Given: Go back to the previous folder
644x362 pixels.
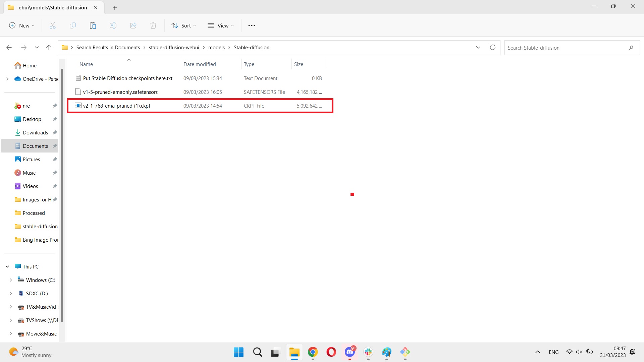Looking at the screenshot, I should 9,47.
